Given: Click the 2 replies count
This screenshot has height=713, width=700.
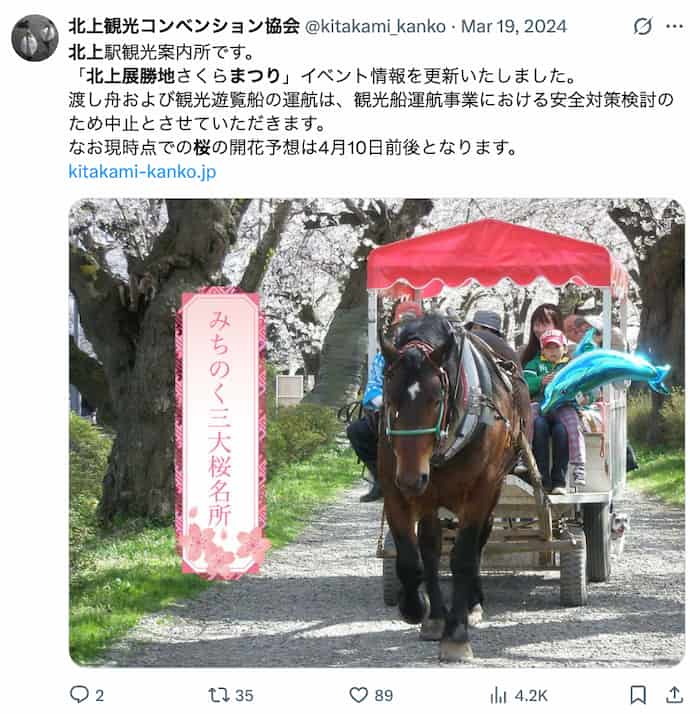Looking at the screenshot, I should [100, 695].
